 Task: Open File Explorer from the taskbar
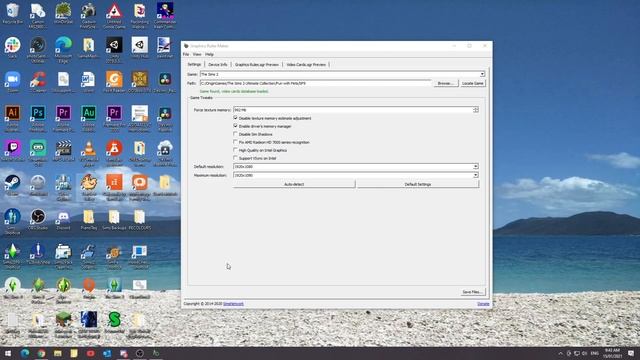(58, 353)
